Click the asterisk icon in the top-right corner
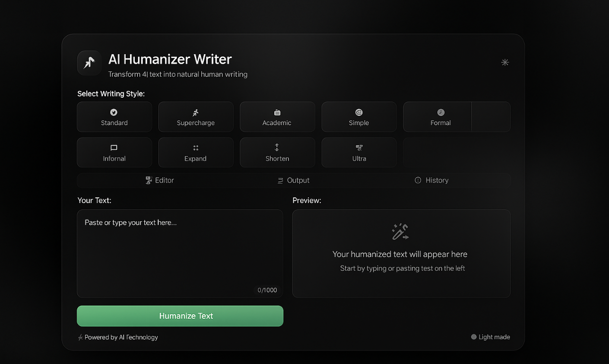609x364 pixels. pos(505,62)
